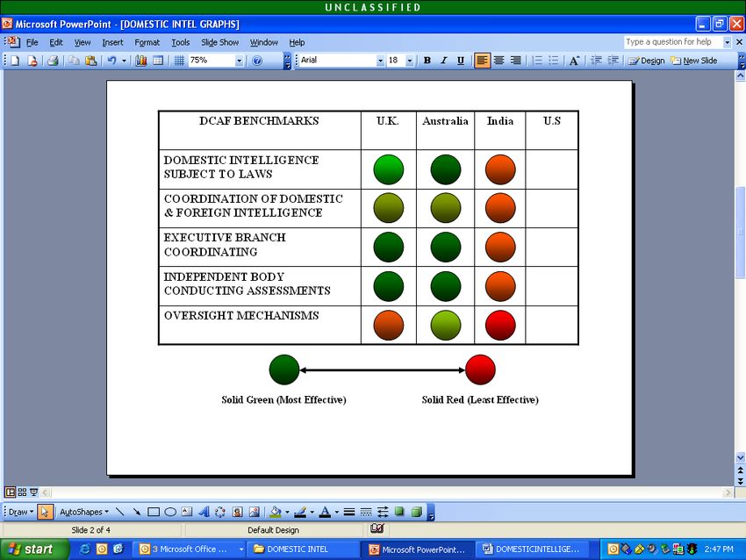Undo the last action
The image size is (746, 560).
112,61
